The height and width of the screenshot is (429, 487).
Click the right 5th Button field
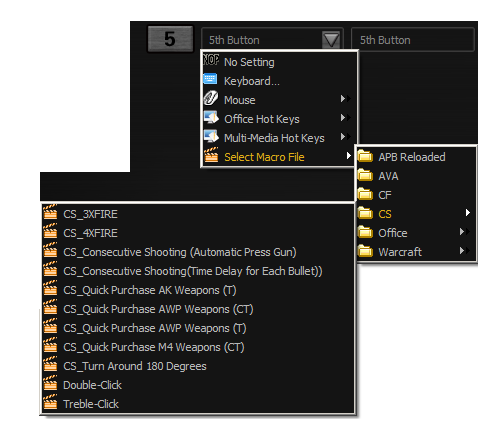pos(413,40)
